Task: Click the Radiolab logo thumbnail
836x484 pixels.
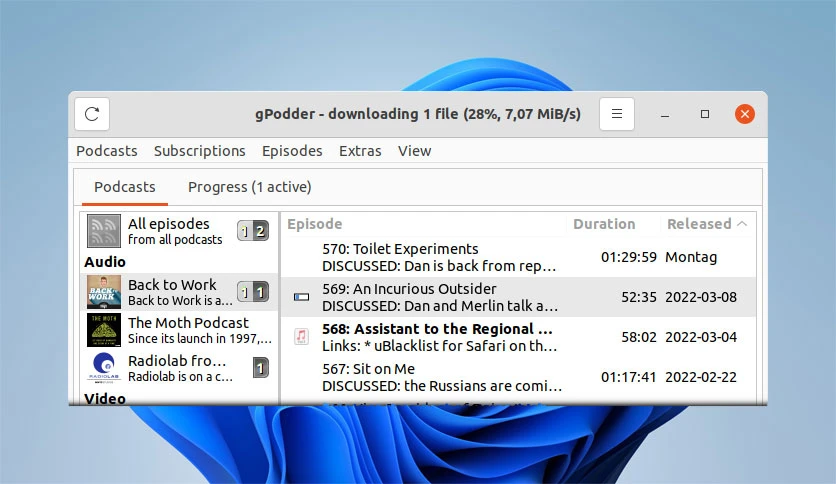Action: click(104, 368)
